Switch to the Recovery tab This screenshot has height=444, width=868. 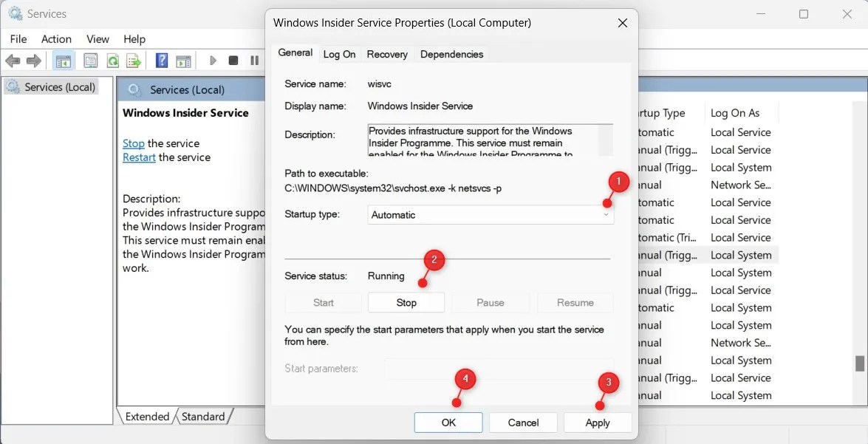click(x=386, y=54)
